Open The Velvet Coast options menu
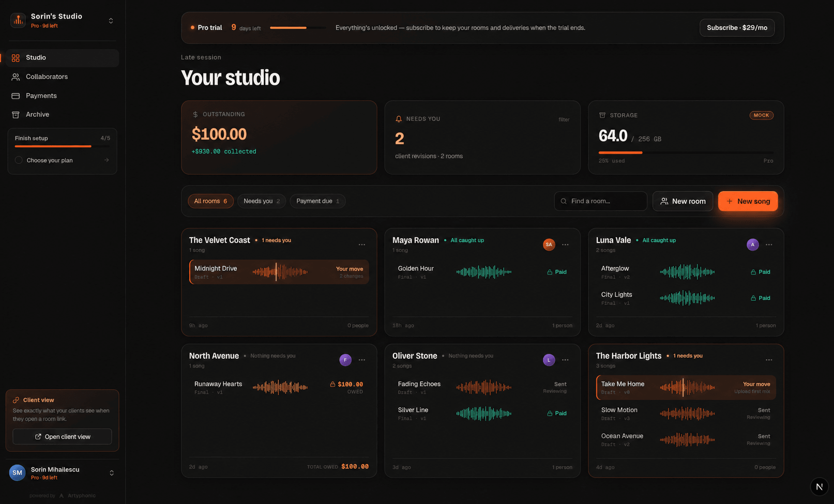Screen dimensions: 834x504 point(362,245)
